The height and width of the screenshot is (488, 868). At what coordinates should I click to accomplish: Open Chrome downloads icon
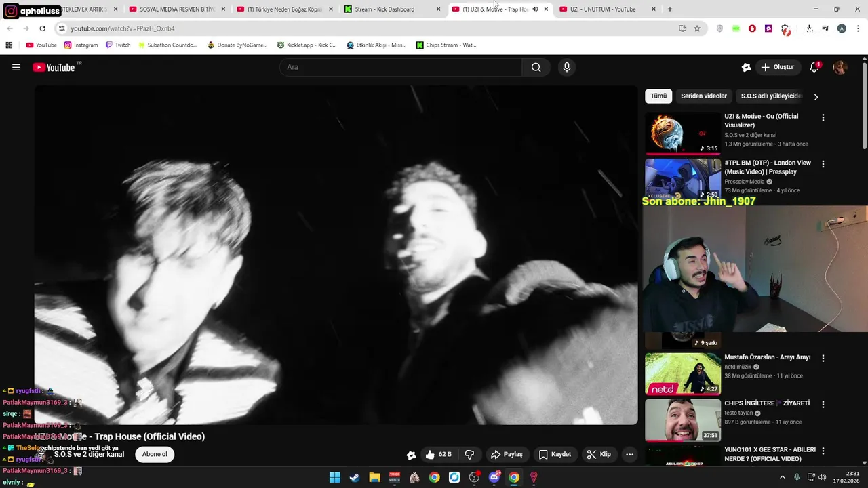coord(809,28)
